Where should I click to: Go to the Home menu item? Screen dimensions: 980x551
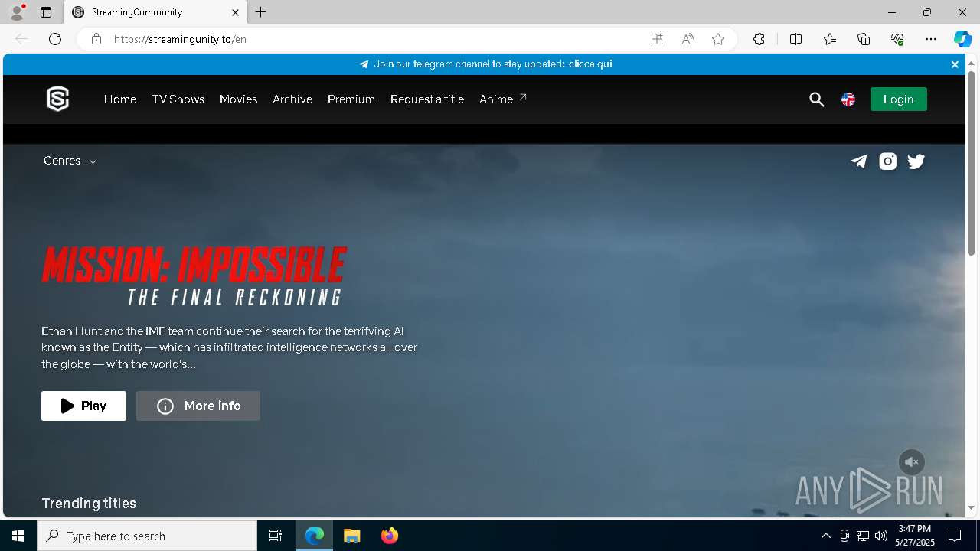(120, 99)
